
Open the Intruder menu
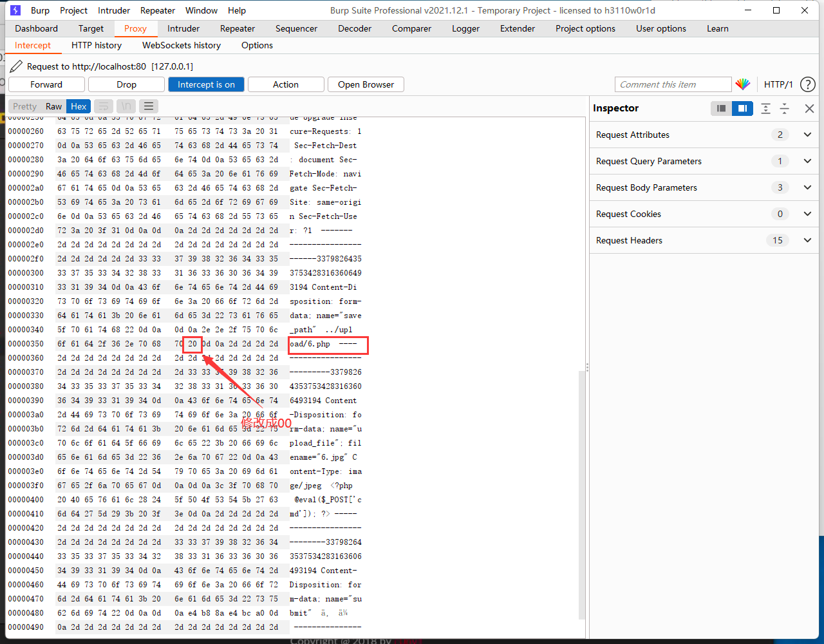click(114, 10)
